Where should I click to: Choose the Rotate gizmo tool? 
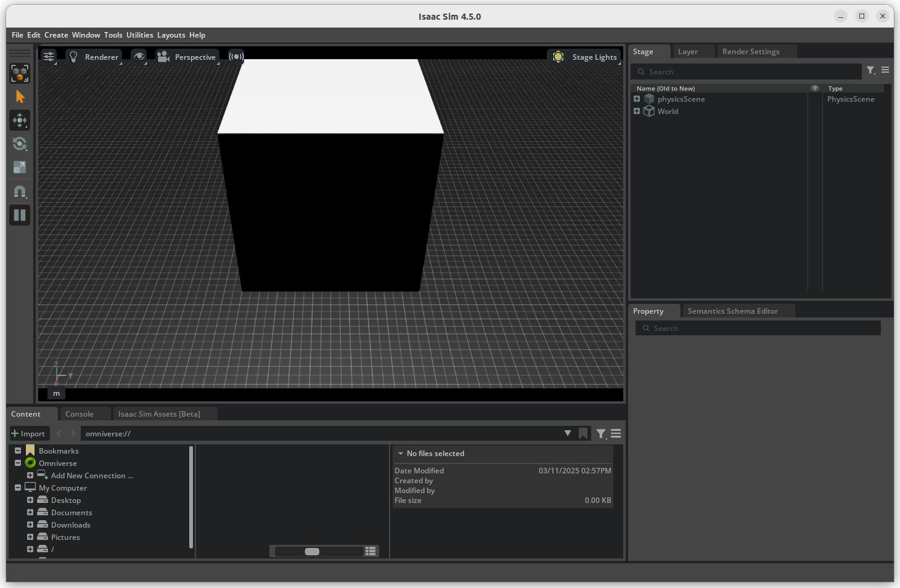20,144
